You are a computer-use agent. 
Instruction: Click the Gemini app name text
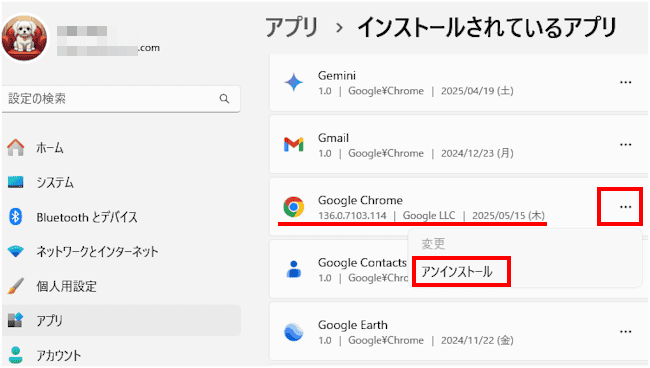[337, 75]
